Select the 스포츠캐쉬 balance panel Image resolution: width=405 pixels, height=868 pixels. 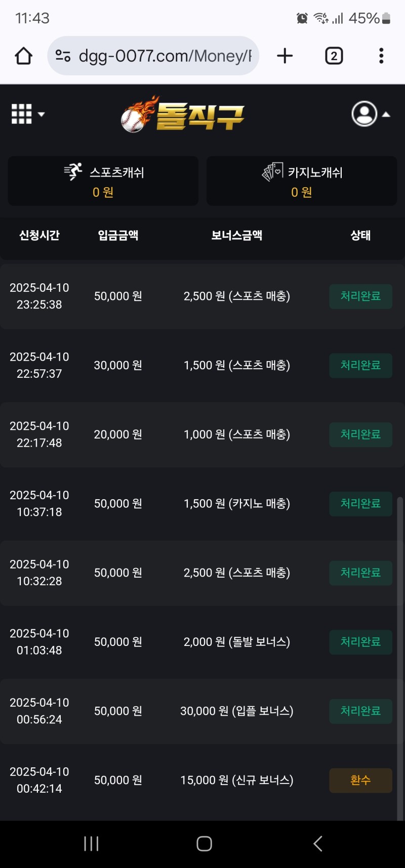(103, 181)
